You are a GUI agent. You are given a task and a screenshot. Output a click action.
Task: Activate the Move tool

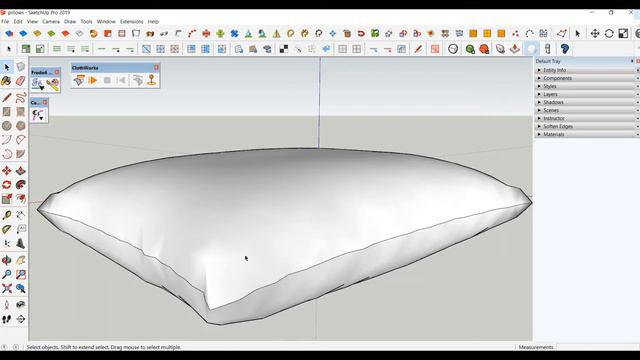7,171
